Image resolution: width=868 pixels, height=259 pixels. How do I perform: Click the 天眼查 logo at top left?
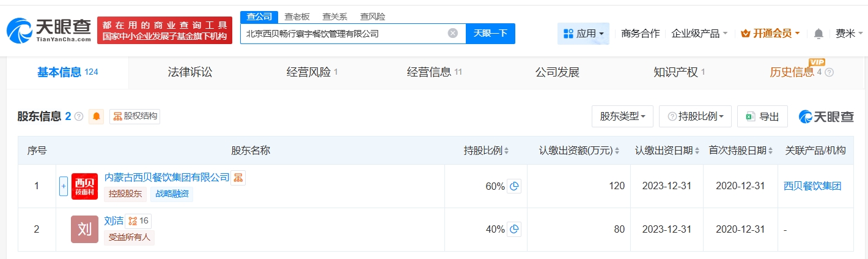pyautogui.click(x=49, y=30)
